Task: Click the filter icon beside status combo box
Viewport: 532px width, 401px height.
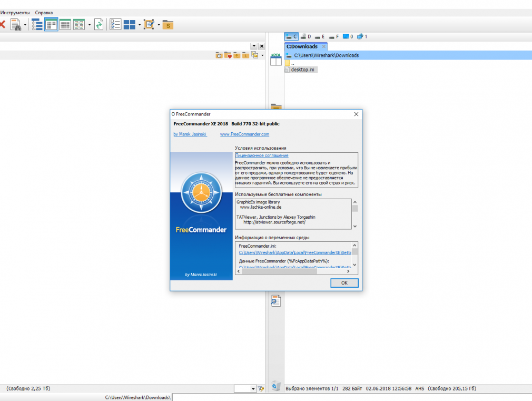Action: click(x=261, y=389)
